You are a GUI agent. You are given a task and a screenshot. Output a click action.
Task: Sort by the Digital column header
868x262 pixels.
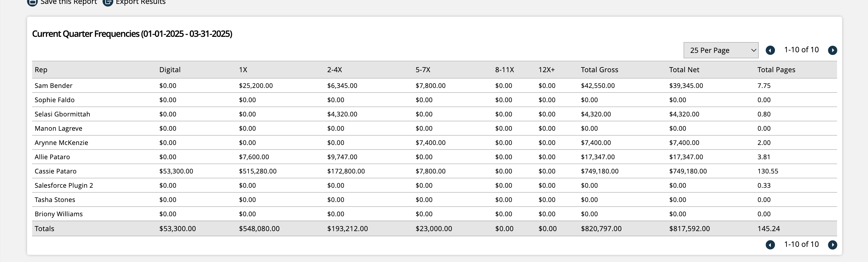coord(170,70)
